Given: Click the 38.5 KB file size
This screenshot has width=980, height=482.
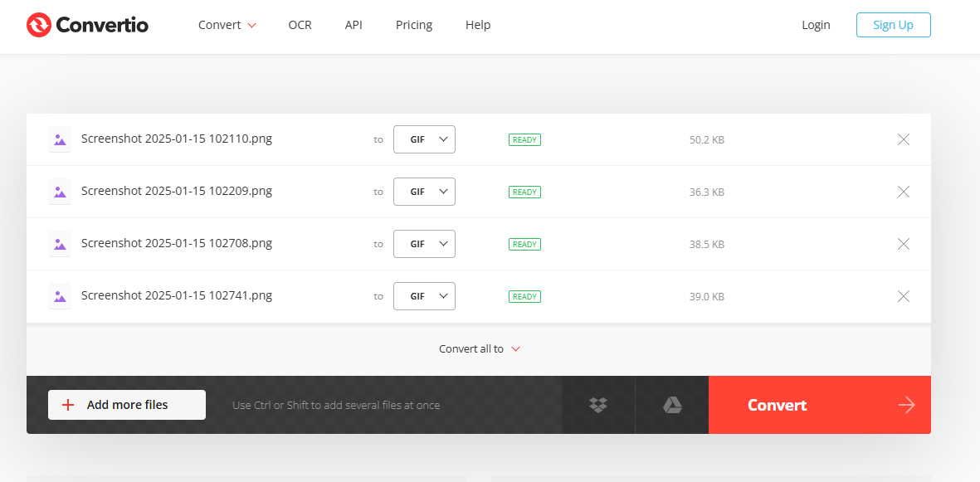Looking at the screenshot, I should click(707, 245).
